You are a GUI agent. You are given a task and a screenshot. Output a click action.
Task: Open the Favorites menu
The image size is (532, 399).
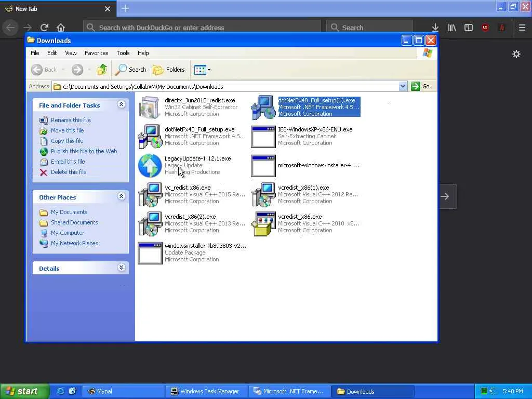96,53
